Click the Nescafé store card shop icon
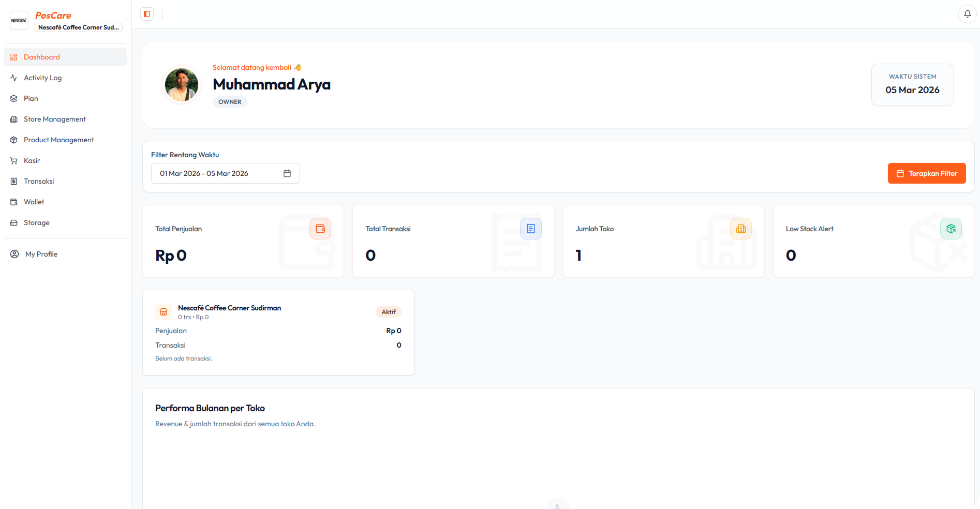The width and height of the screenshot is (980, 509). click(x=164, y=312)
